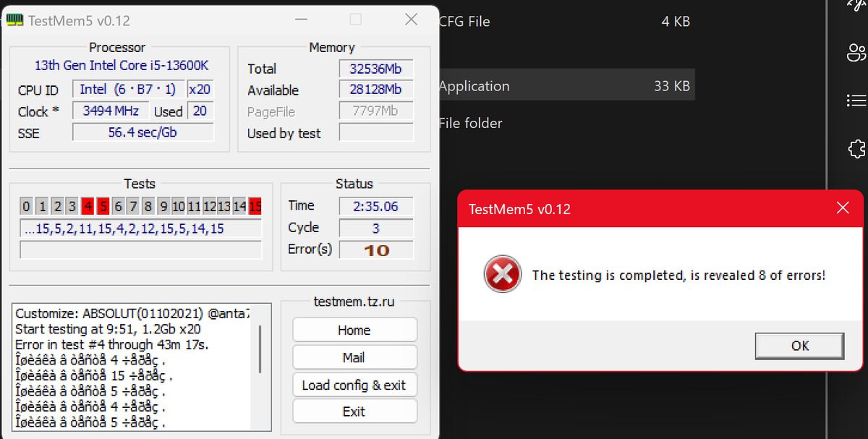Select test box number 12
The width and height of the screenshot is (868, 439).
(209, 206)
